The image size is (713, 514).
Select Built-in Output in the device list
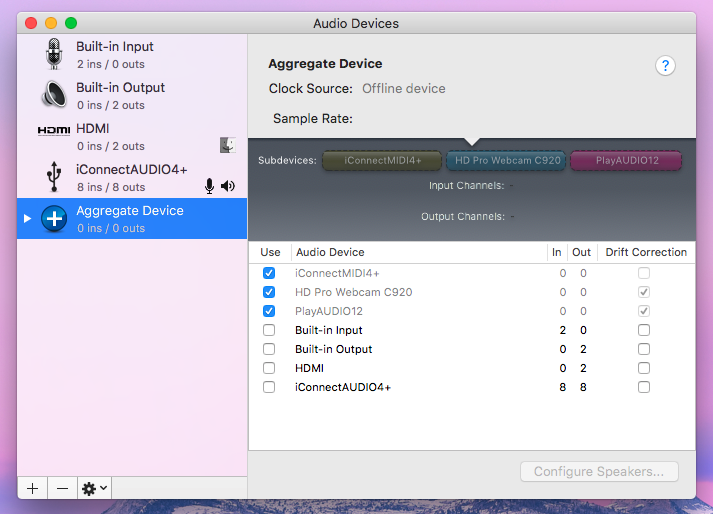pos(132,96)
